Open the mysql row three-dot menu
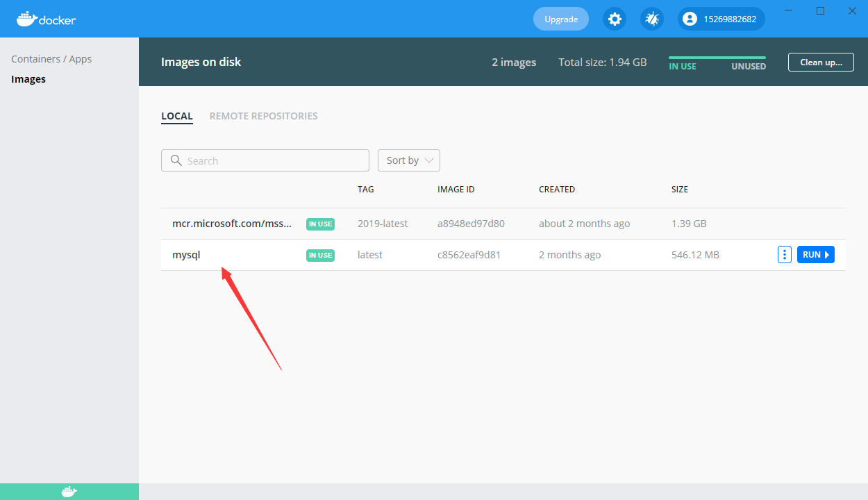This screenshot has width=868, height=500. (x=785, y=255)
